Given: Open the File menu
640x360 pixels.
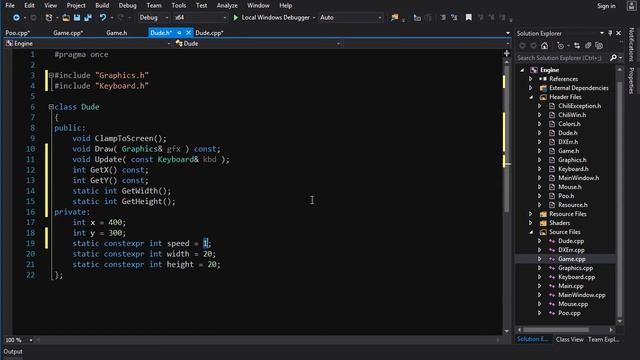Looking at the screenshot, I should coord(10,6).
